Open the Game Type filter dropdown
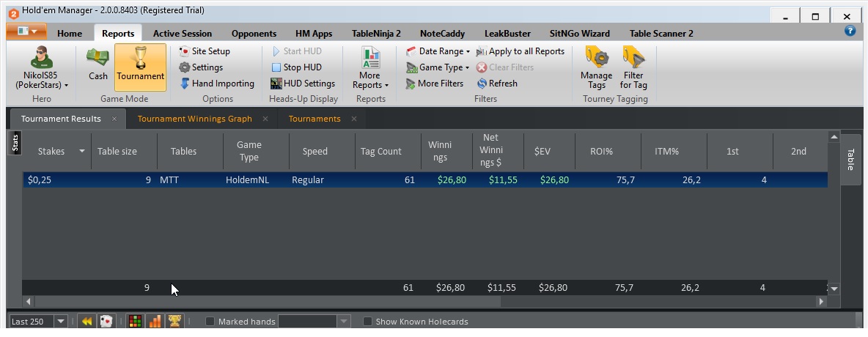The width and height of the screenshot is (868, 337). point(437,67)
